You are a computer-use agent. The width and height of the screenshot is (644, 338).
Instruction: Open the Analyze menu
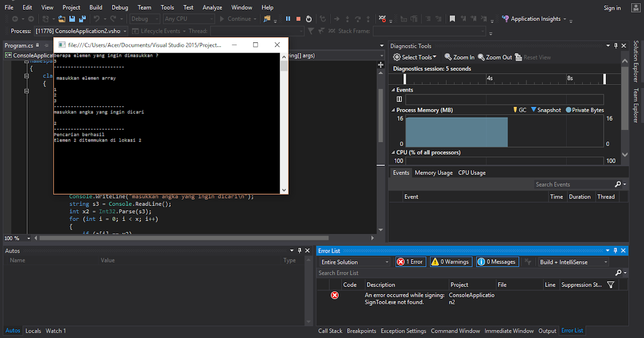[x=213, y=8]
